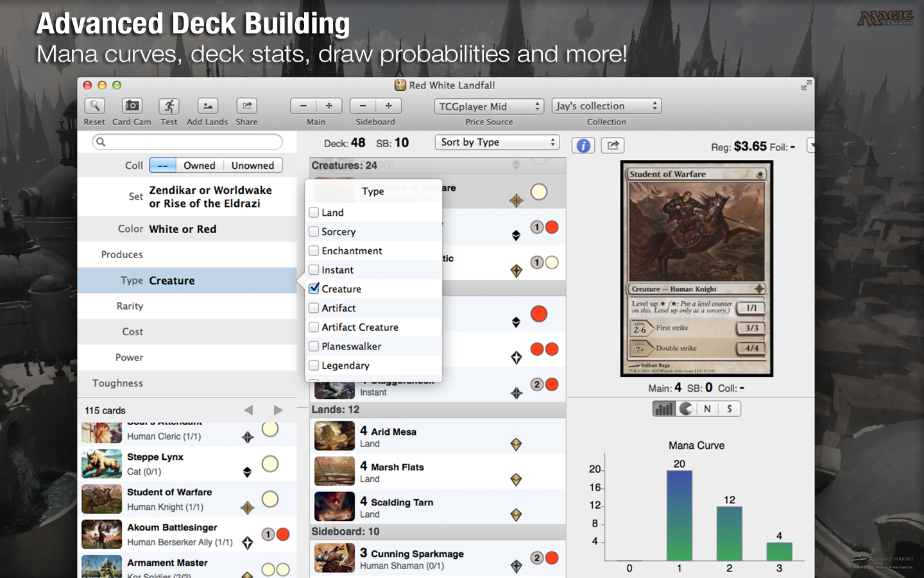Click the Lands: 12 section header
This screenshot has width=924, height=578.
438,410
